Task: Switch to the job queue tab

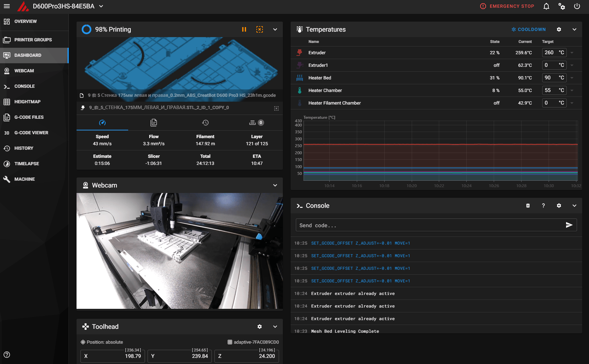Action: 257,123
